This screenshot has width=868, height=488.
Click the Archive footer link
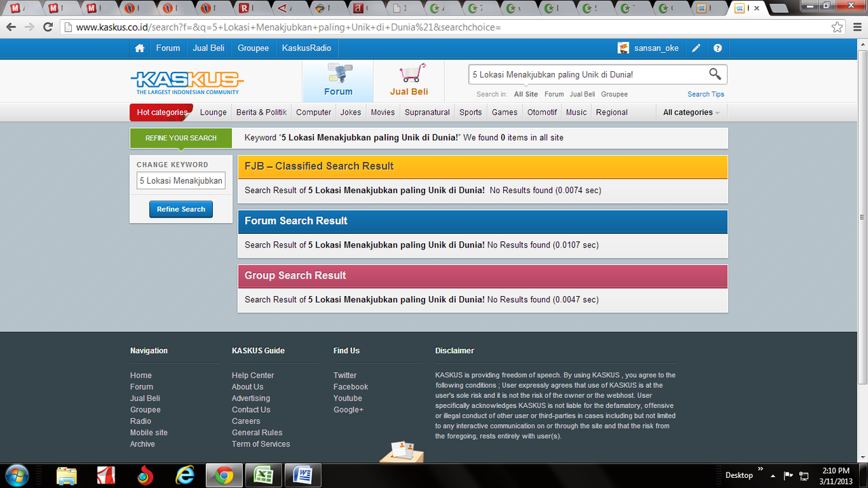click(x=142, y=444)
